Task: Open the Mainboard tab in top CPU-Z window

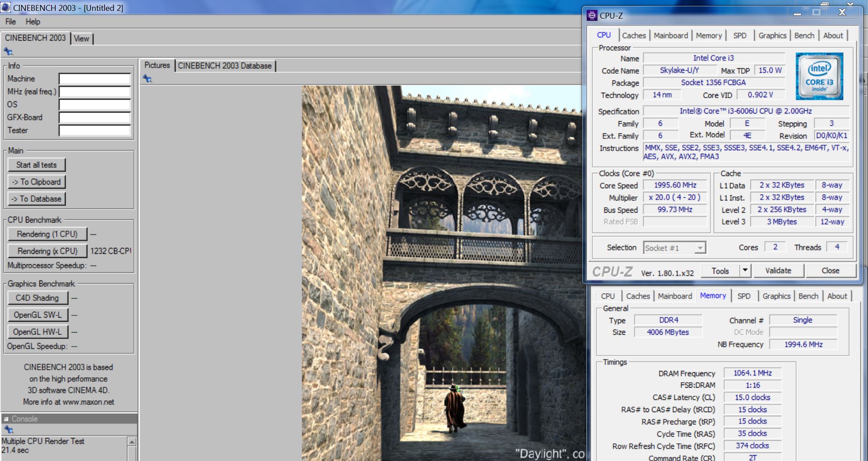Action: click(x=671, y=35)
